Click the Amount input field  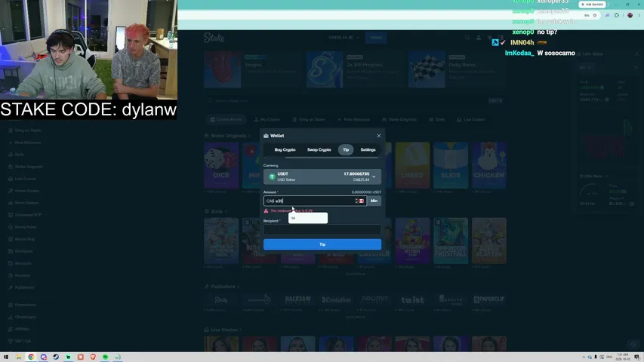point(315,201)
